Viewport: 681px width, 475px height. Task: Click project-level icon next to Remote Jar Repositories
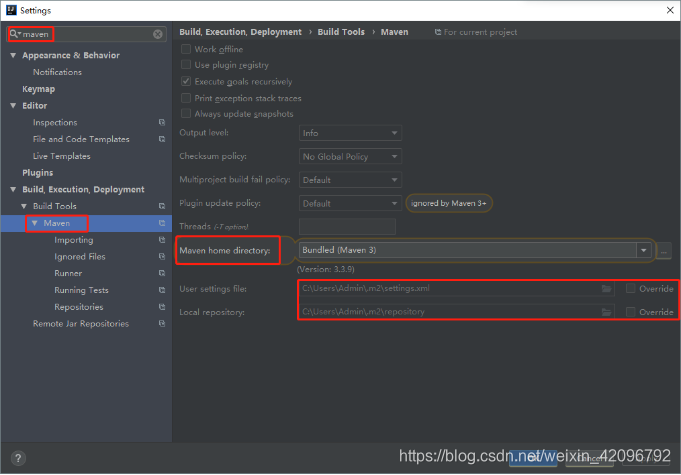pos(162,323)
